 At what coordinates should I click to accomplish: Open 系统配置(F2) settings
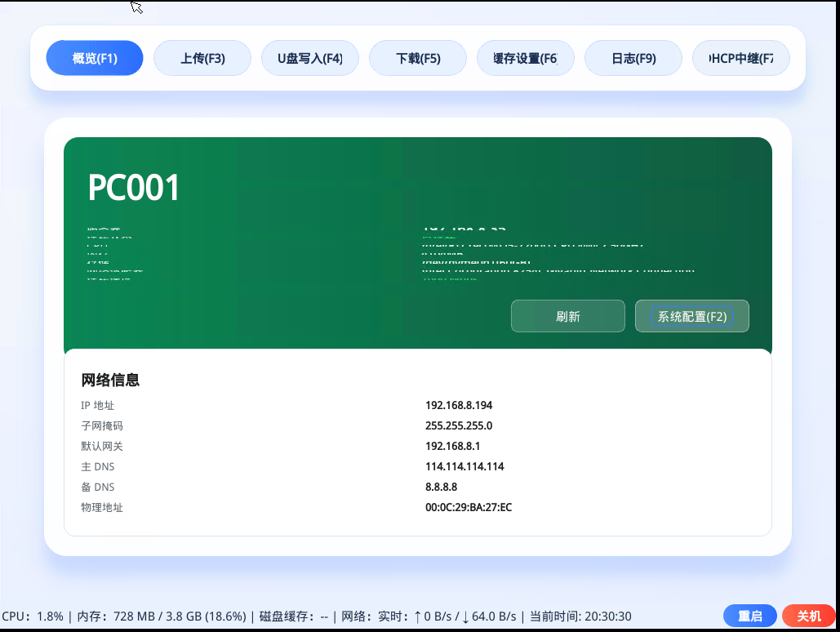(x=691, y=316)
